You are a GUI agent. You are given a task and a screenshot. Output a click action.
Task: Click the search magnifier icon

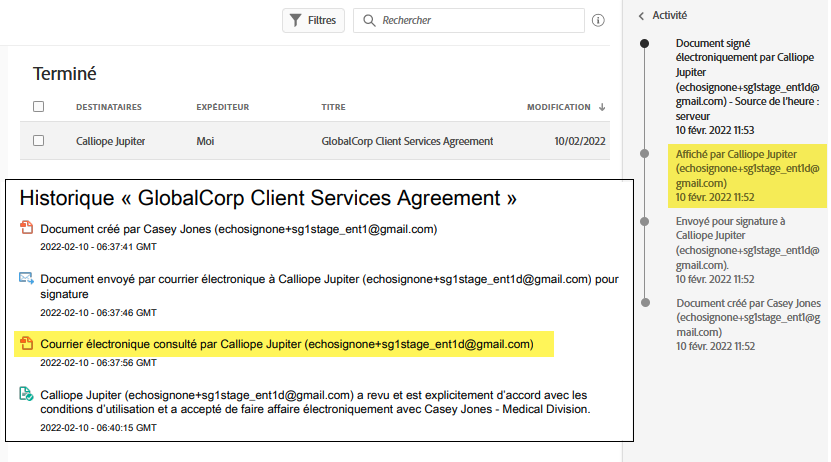point(369,21)
